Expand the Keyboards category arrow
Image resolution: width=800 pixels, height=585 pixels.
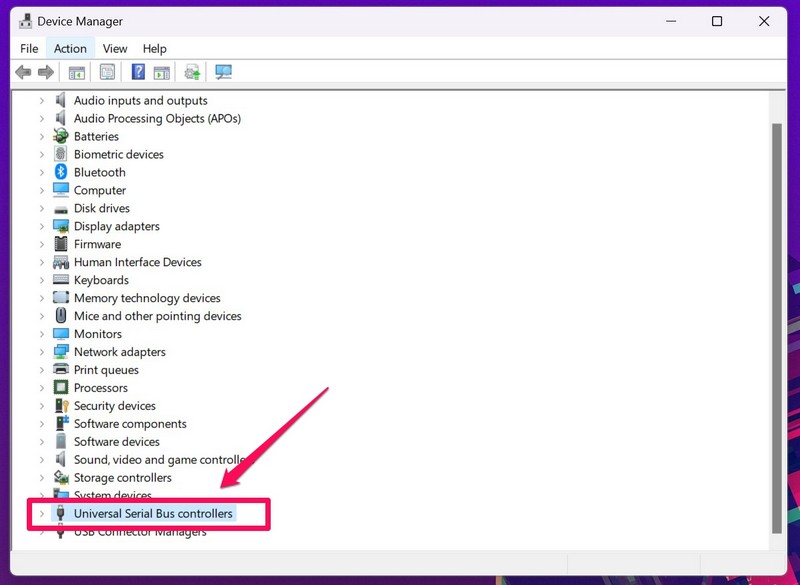[x=42, y=280]
